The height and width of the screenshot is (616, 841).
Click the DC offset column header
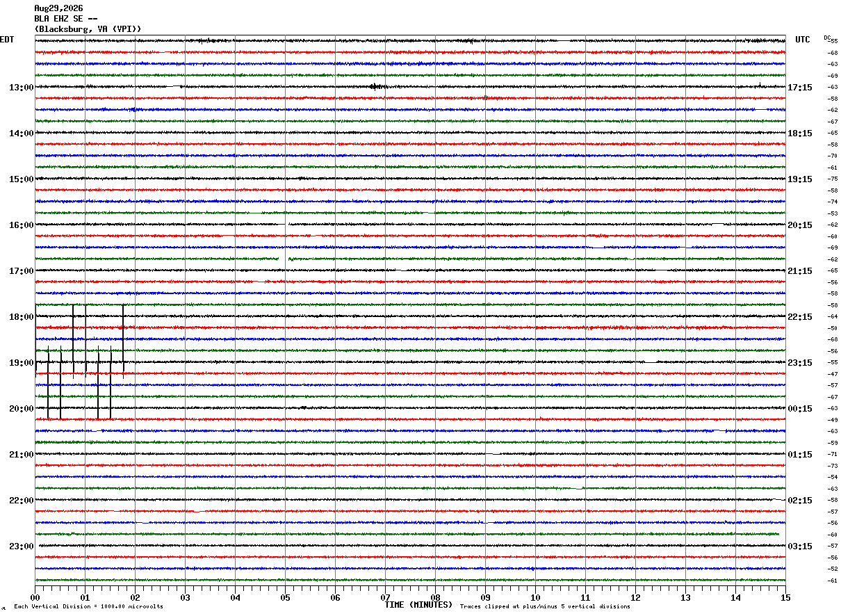coord(827,38)
